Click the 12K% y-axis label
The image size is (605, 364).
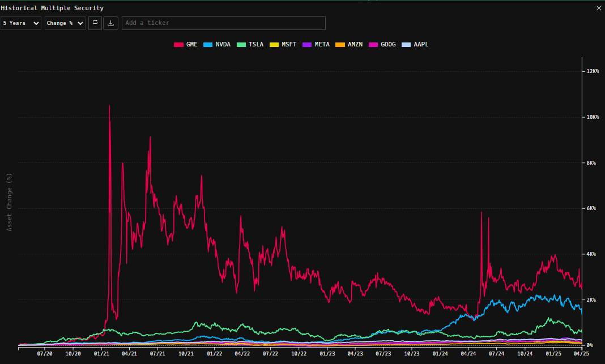click(593, 71)
